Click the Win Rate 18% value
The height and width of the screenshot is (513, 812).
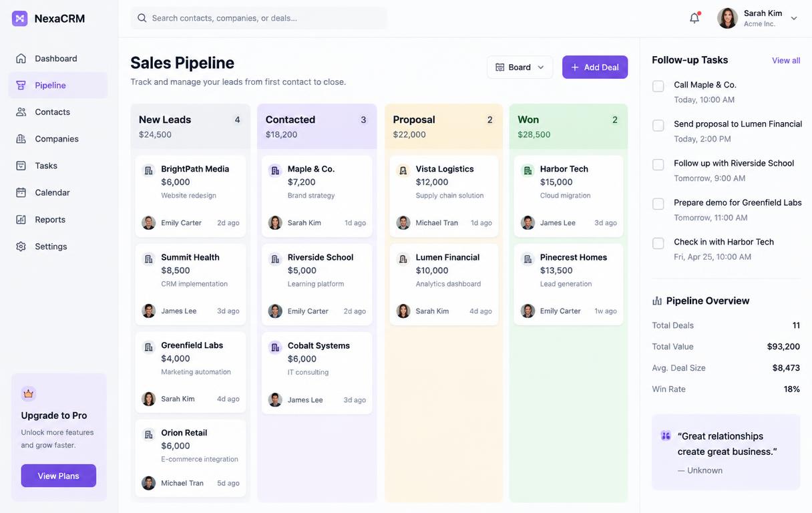[x=792, y=389]
